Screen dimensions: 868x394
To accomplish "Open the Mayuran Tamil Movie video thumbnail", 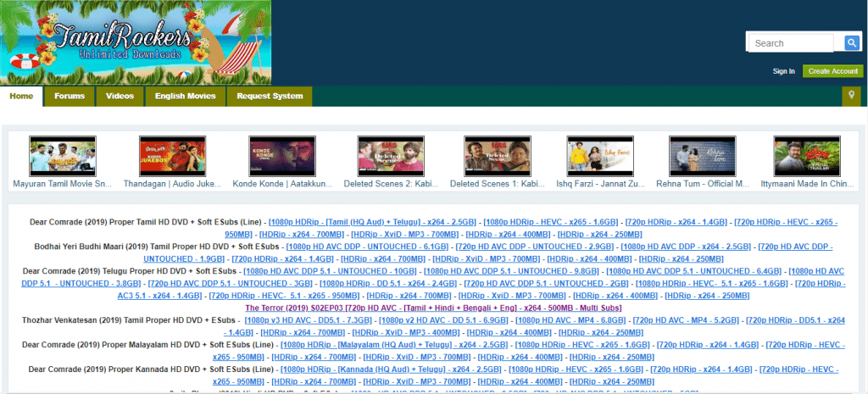I will click(x=63, y=156).
